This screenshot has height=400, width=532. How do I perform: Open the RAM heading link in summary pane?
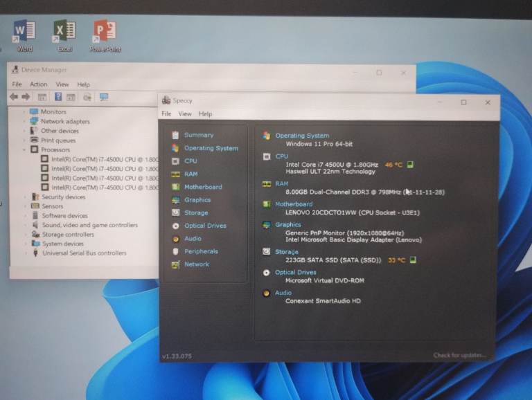click(282, 183)
